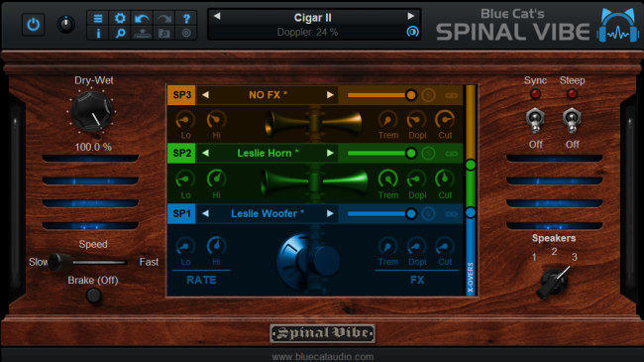Select previous preset before Cigar II
This screenshot has height=362, width=644.
(217, 16)
